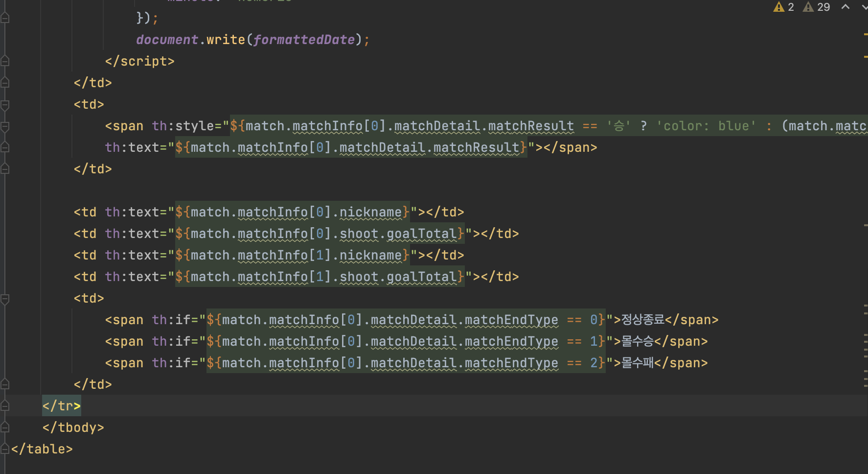Viewport: 868px width, 474px height.
Task: Click the 'write' method name
Action: (226, 40)
